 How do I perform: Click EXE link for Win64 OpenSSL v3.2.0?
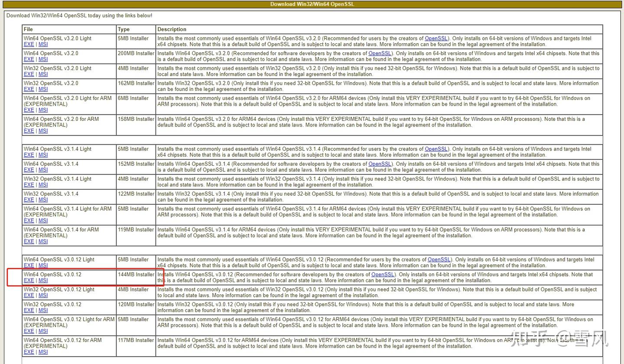point(29,59)
